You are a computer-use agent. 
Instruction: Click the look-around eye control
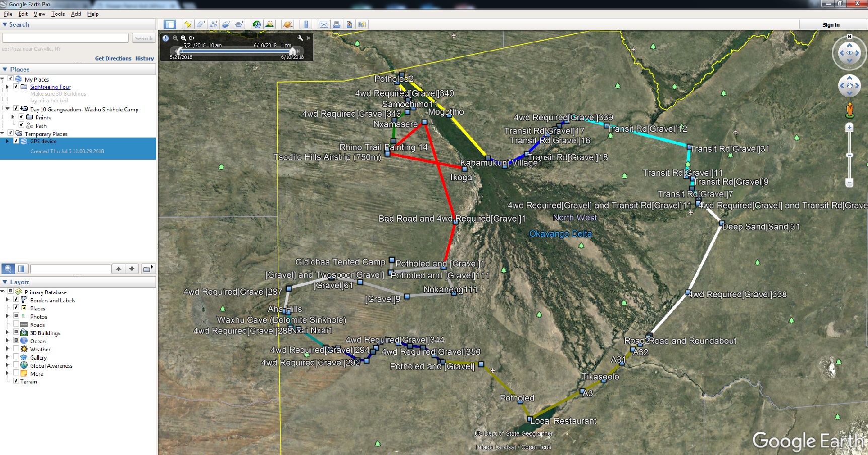click(849, 53)
